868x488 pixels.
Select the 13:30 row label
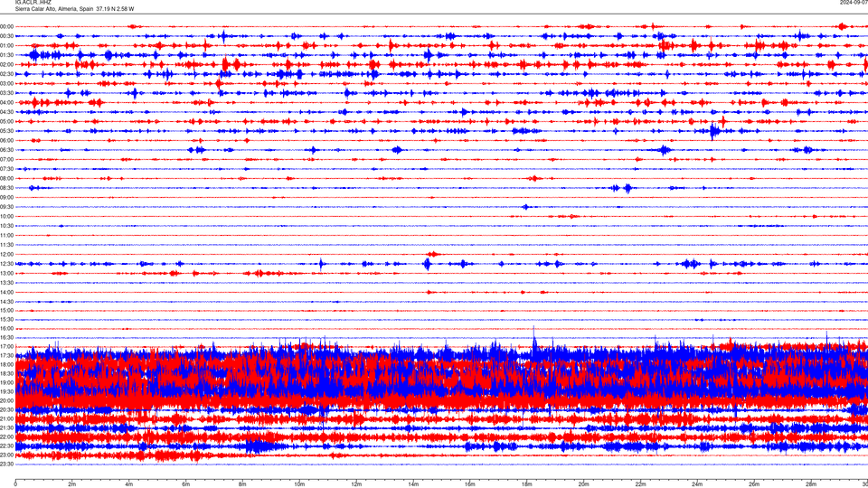6,283
